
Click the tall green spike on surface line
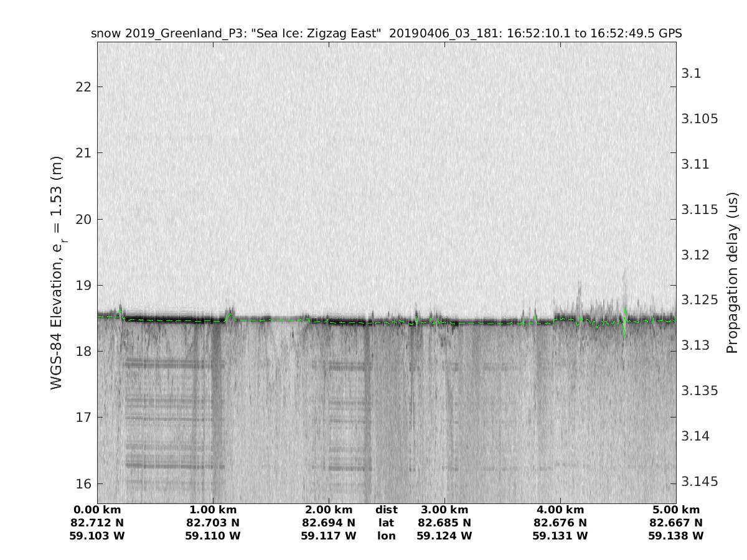(625, 320)
